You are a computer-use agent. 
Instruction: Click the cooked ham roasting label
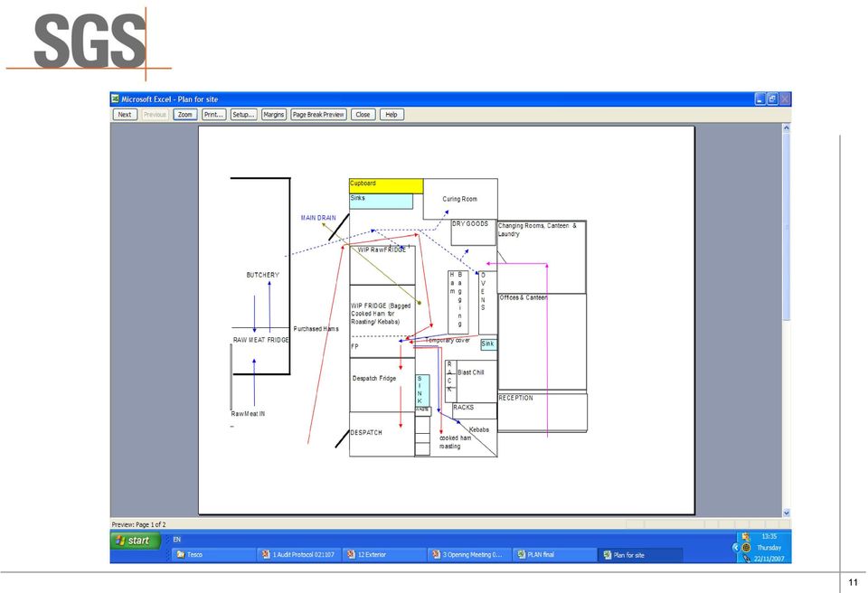[455, 442]
